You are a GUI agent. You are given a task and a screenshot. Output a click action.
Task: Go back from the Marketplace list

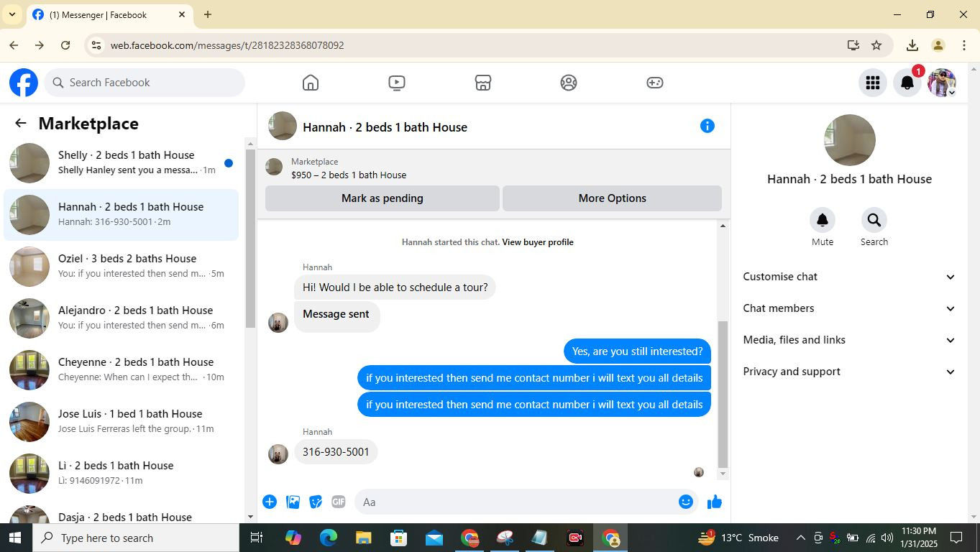[x=21, y=124]
